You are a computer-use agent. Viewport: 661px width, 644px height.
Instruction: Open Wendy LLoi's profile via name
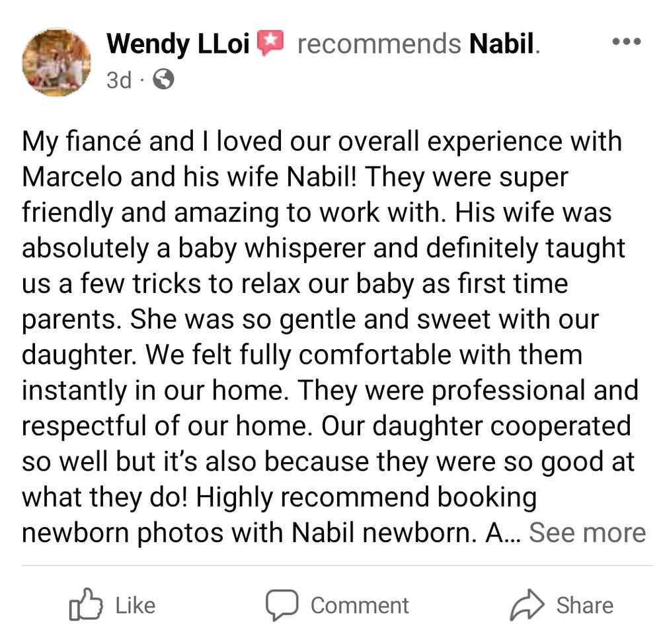pos(178,44)
